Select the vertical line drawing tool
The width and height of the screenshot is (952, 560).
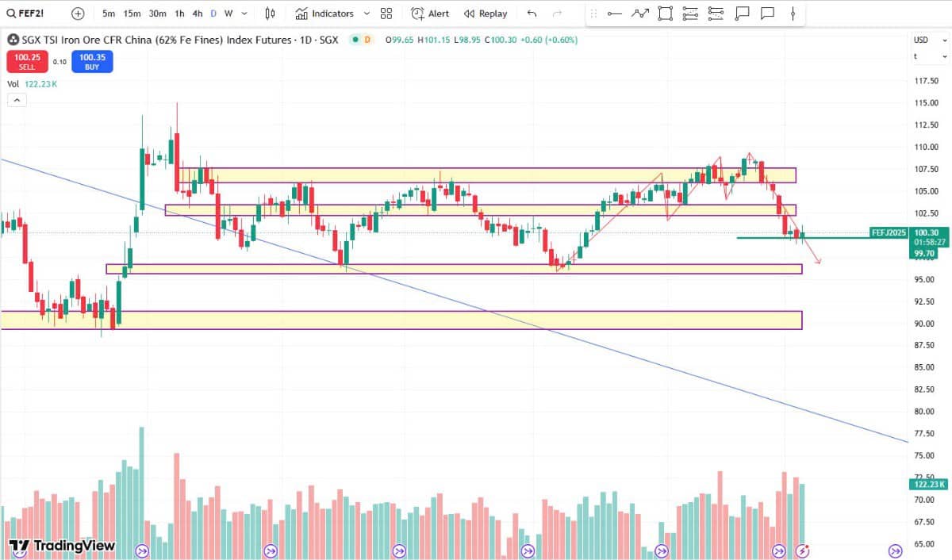point(793,13)
